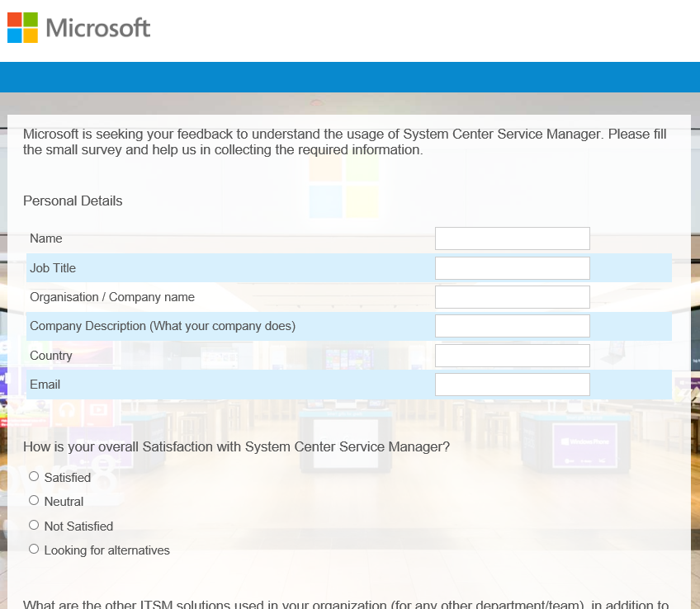Click the Organisation / Company name label

(112, 297)
